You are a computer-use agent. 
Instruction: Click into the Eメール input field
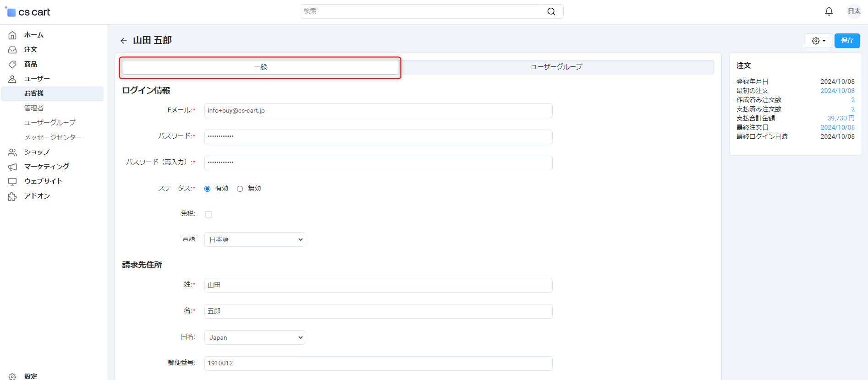click(x=378, y=111)
